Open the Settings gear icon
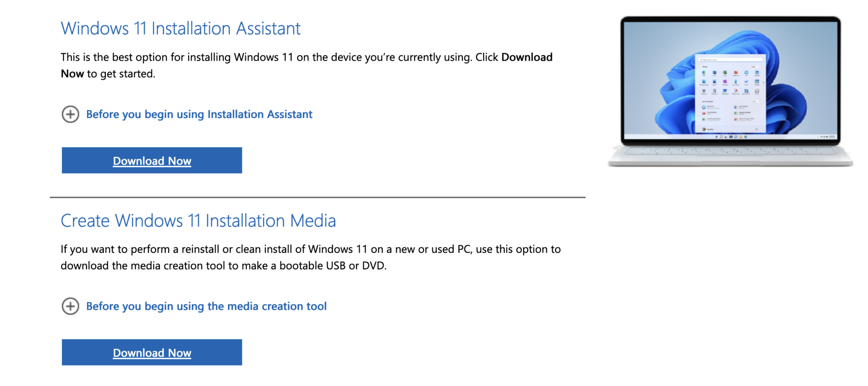This screenshot has height=386, width=868. [x=704, y=91]
